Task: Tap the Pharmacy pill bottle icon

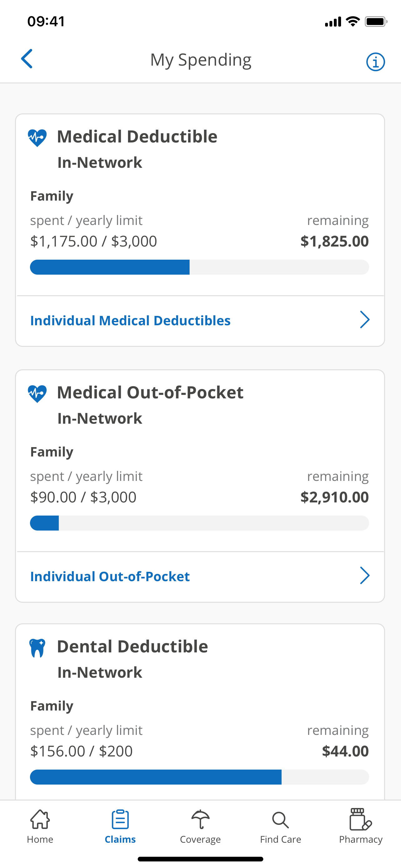Action: pyautogui.click(x=360, y=819)
